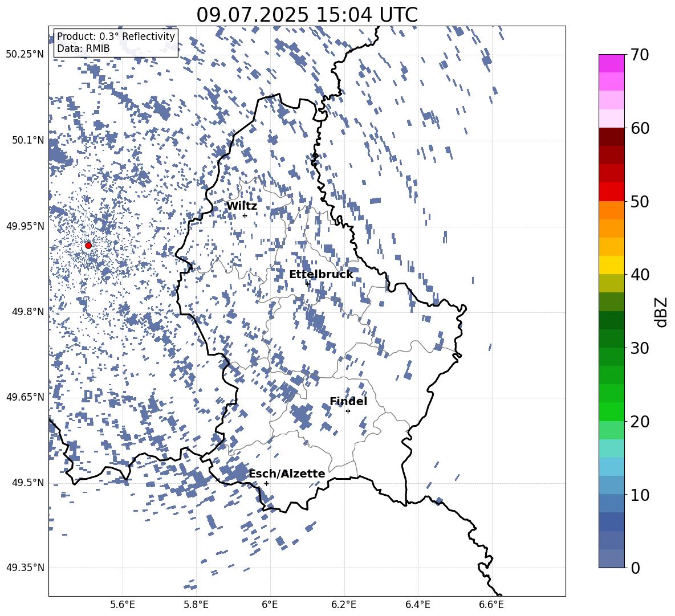Pick the dark maroon colorbar segment below 60
This screenshot has height=616, width=675.
coord(612,137)
